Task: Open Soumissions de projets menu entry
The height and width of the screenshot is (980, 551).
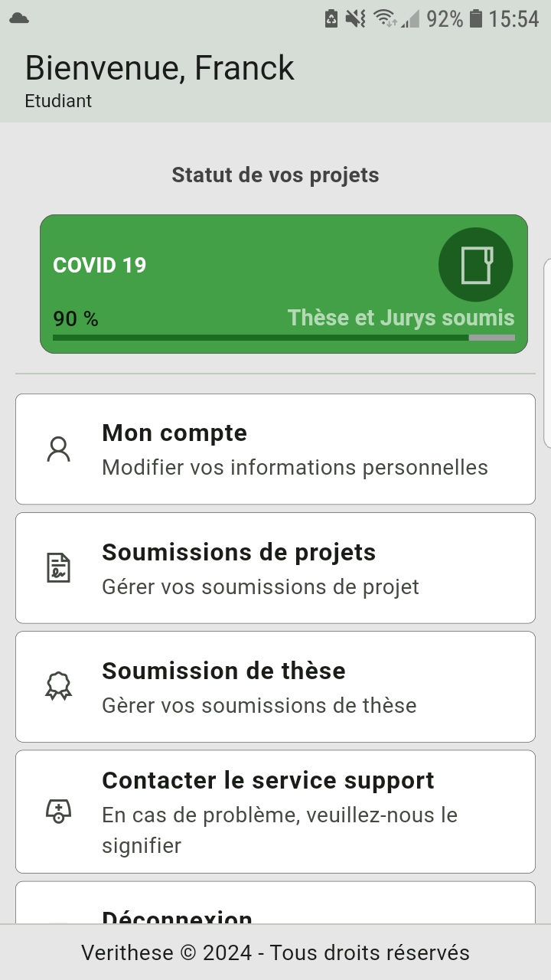Action: [x=275, y=568]
